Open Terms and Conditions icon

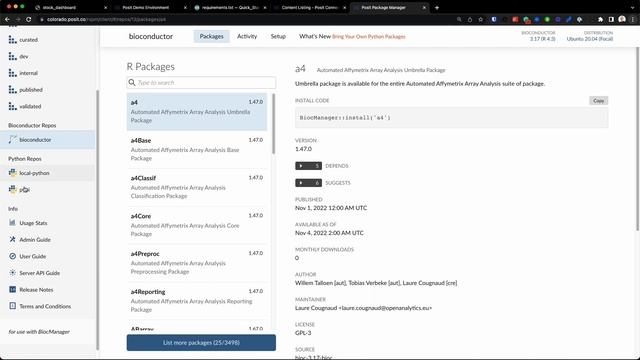coord(13,306)
